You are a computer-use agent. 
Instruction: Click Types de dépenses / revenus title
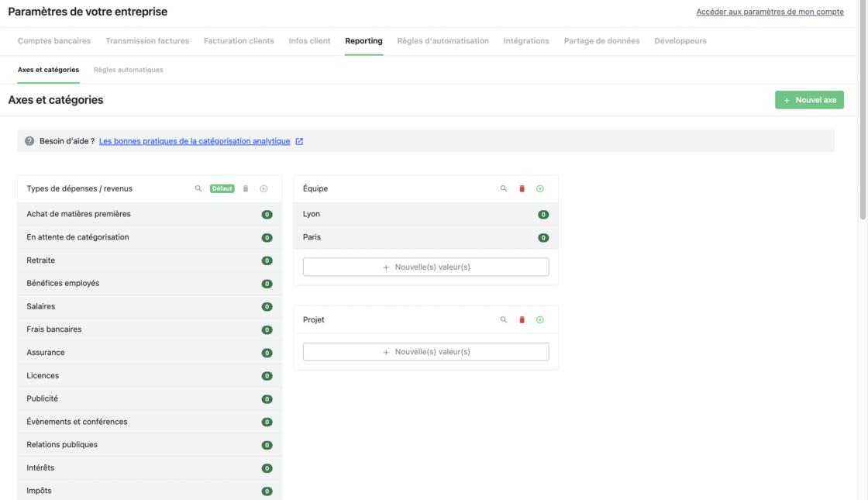79,189
